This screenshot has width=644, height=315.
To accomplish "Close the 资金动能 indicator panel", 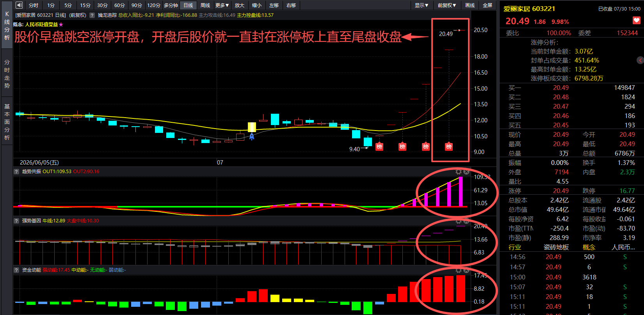I will click(466, 270).
